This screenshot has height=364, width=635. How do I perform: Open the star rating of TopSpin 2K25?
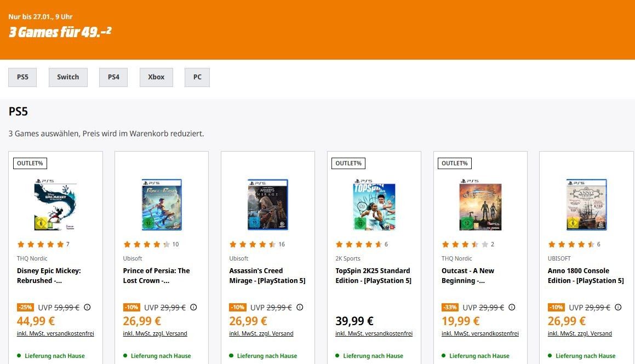[358, 244]
